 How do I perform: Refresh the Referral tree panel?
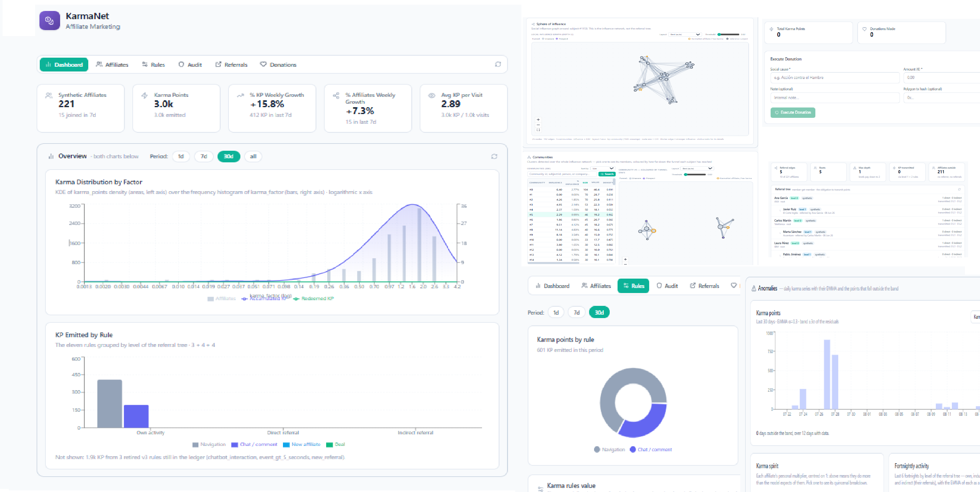[959, 189]
